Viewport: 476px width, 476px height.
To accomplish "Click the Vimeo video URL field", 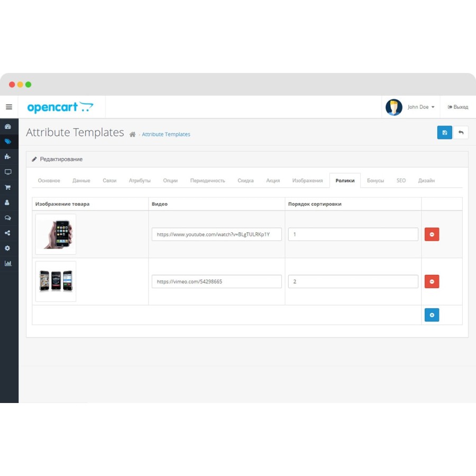I will tap(217, 281).
